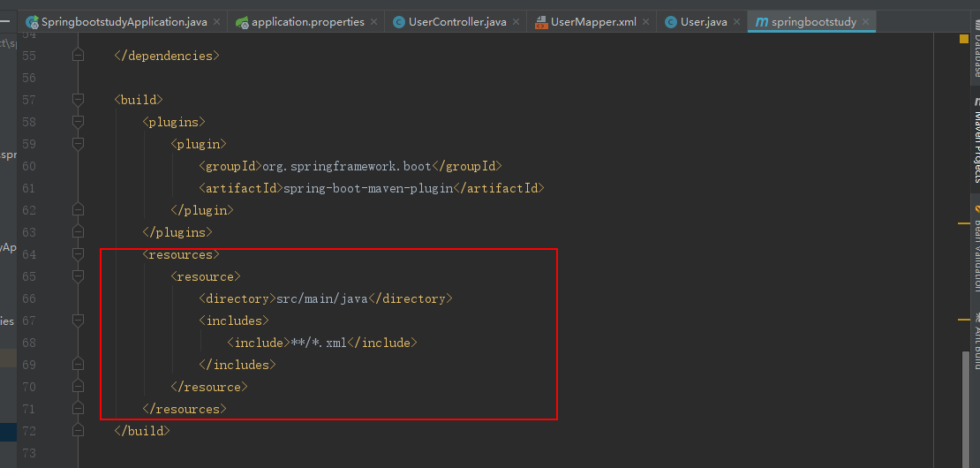Click the opening includes tag text
The width and height of the screenshot is (980, 468).
pos(234,321)
